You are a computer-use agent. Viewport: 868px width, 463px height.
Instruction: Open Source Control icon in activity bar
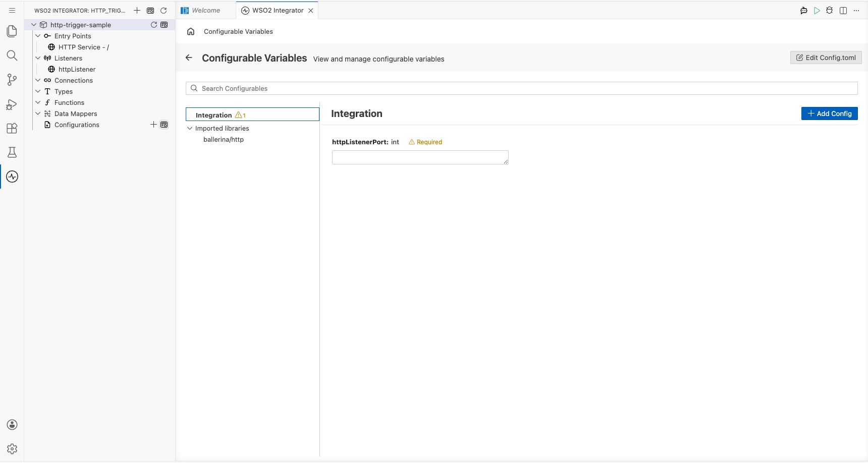click(x=12, y=80)
